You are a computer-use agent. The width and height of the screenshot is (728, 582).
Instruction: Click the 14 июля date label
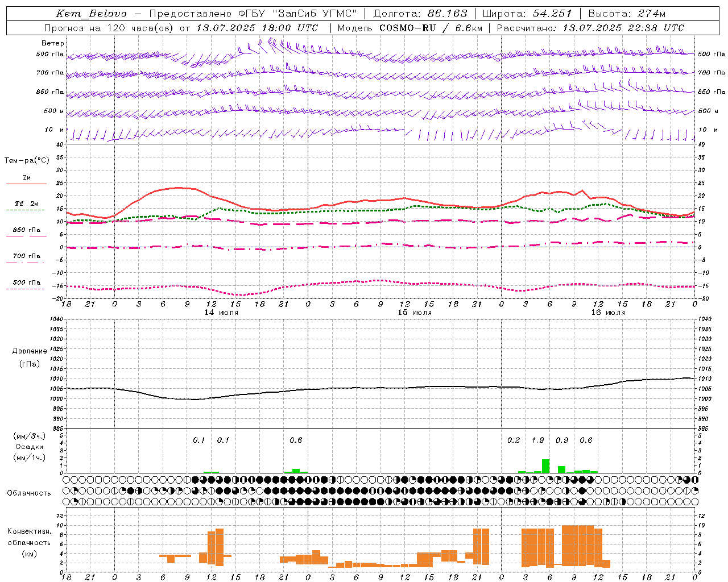tap(221, 313)
